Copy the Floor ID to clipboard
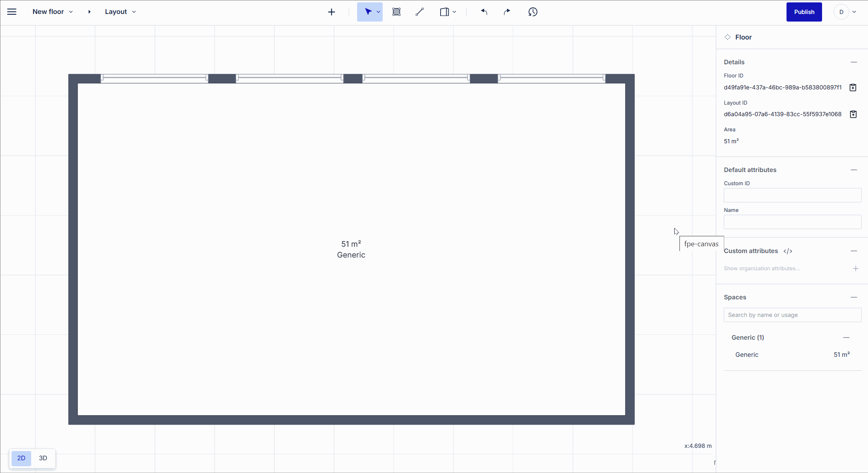This screenshot has width=868, height=473. pos(853,87)
